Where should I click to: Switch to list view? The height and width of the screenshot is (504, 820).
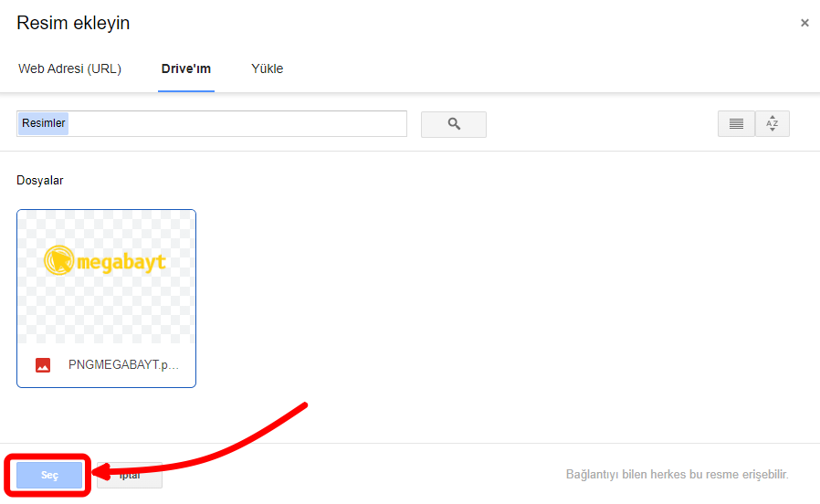(736, 124)
